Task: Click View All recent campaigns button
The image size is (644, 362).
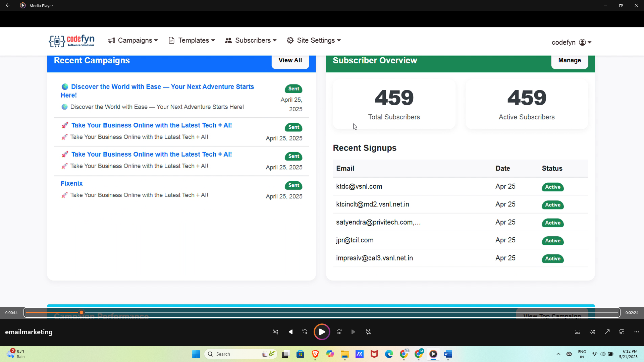Action: coord(290,60)
